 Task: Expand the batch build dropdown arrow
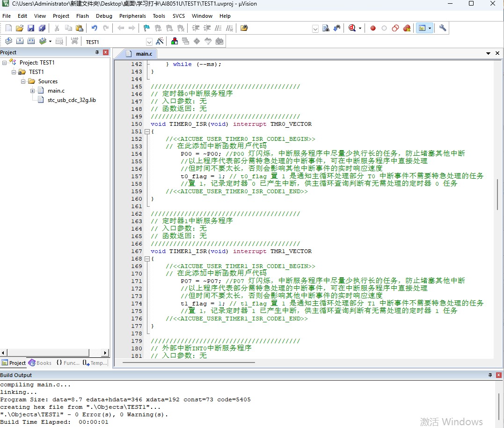(50, 41)
